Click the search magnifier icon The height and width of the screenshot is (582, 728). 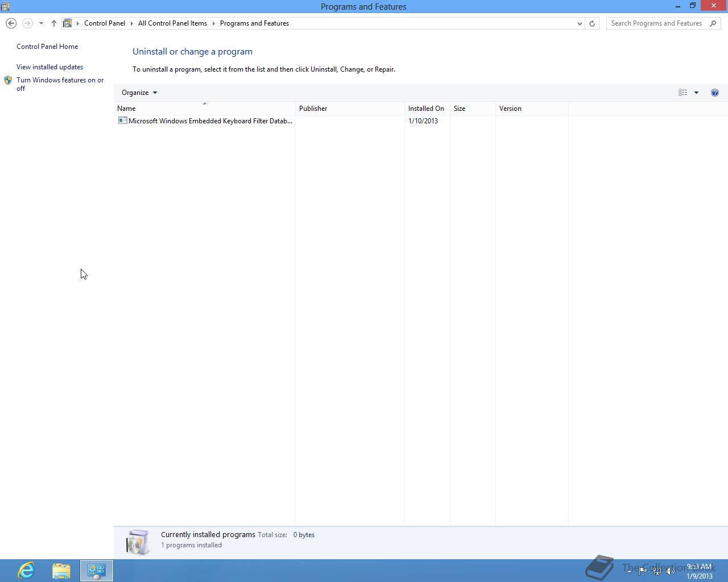(714, 23)
